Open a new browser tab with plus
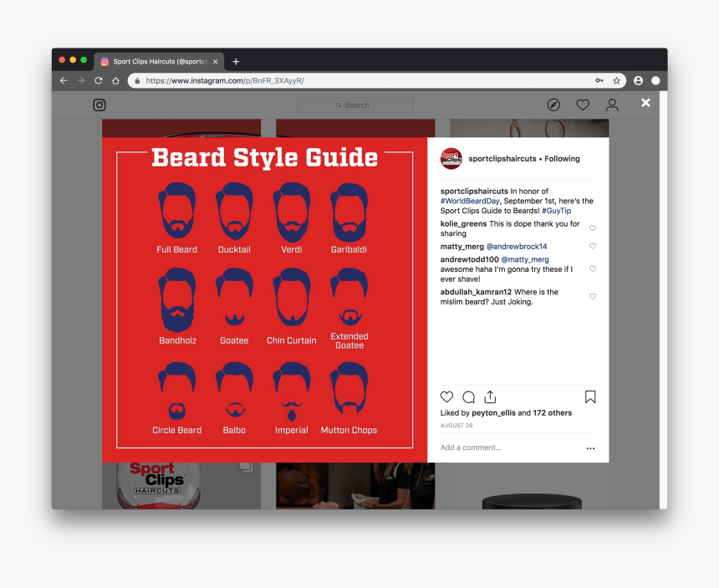The height and width of the screenshot is (588, 719). point(236,61)
